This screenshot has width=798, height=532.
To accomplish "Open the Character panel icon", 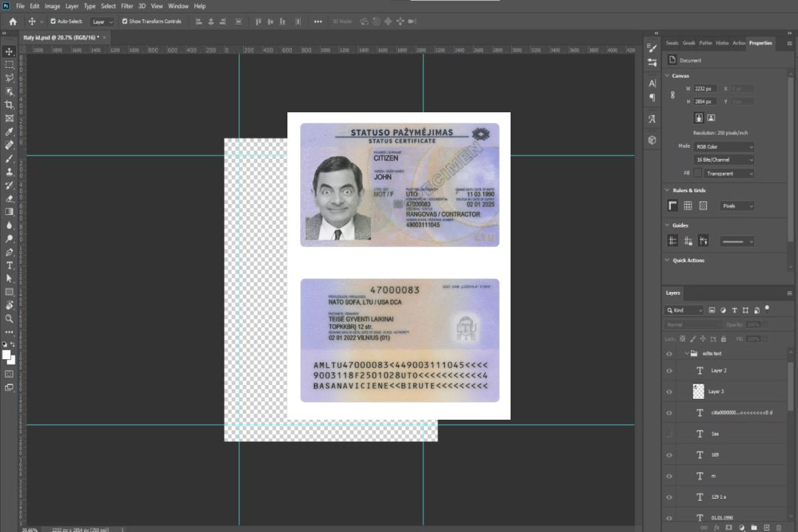I will [x=652, y=83].
